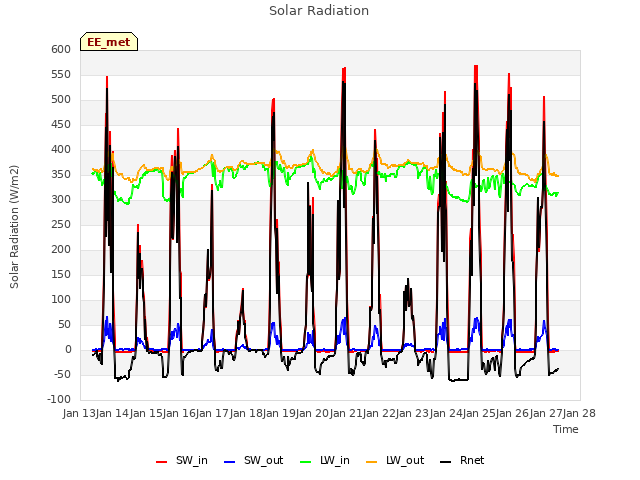640x480 pixels.
Task: Click the 0 y-axis tick label
Action: point(68,349)
